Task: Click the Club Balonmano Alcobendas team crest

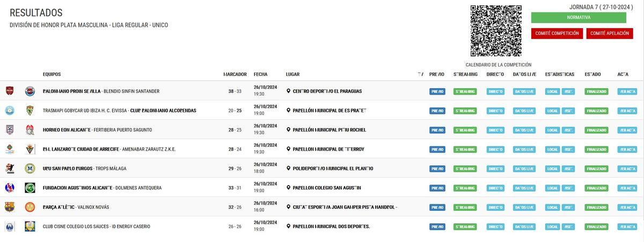Action: click(x=30, y=110)
